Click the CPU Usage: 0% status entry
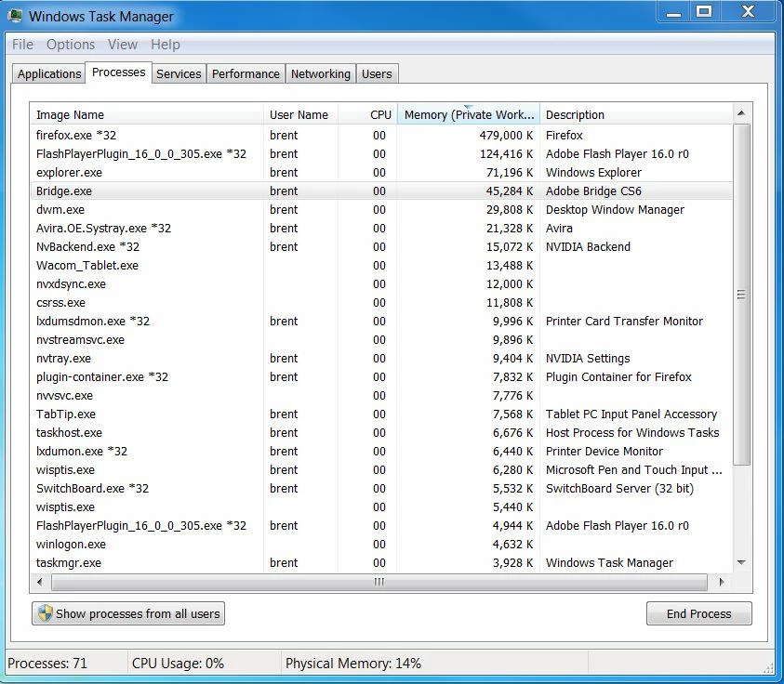 click(178, 663)
